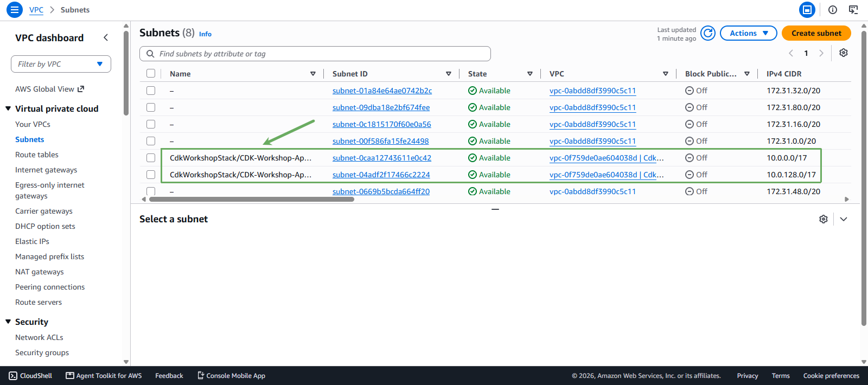Click the table horizontal scrollbar

point(252,199)
